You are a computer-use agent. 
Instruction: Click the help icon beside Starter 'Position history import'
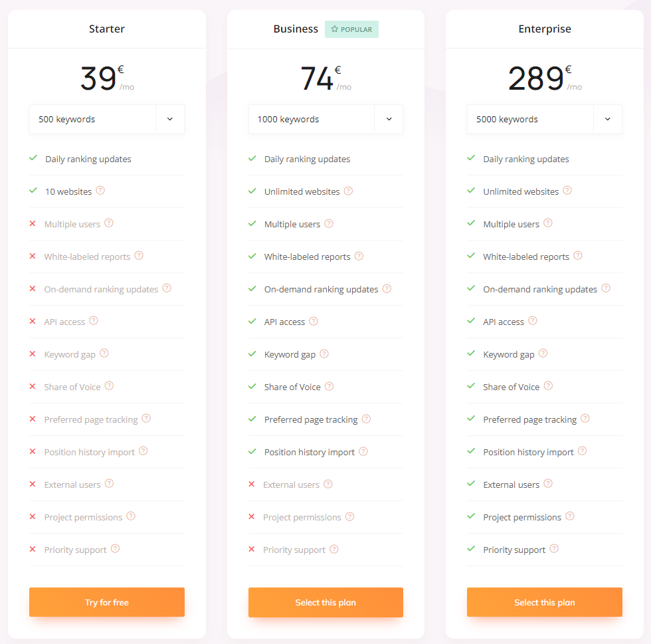[143, 451]
